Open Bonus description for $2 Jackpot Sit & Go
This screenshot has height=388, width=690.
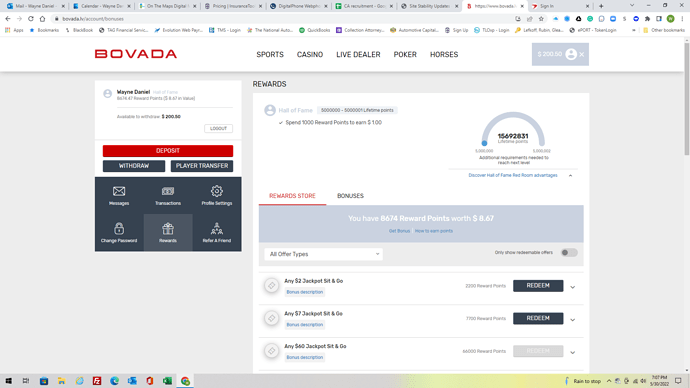[x=305, y=292]
